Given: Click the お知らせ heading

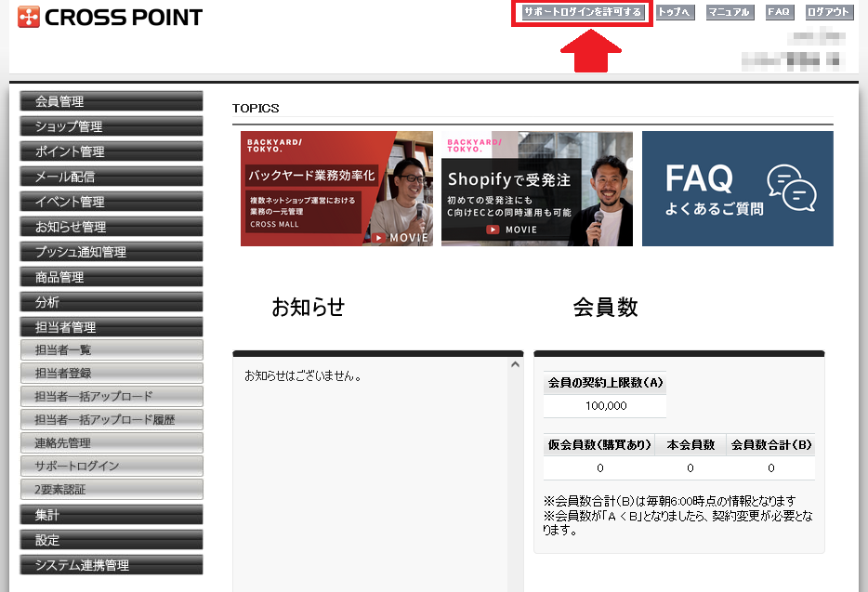Looking at the screenshot, I should pyautogui.click(x=308, y=307).
